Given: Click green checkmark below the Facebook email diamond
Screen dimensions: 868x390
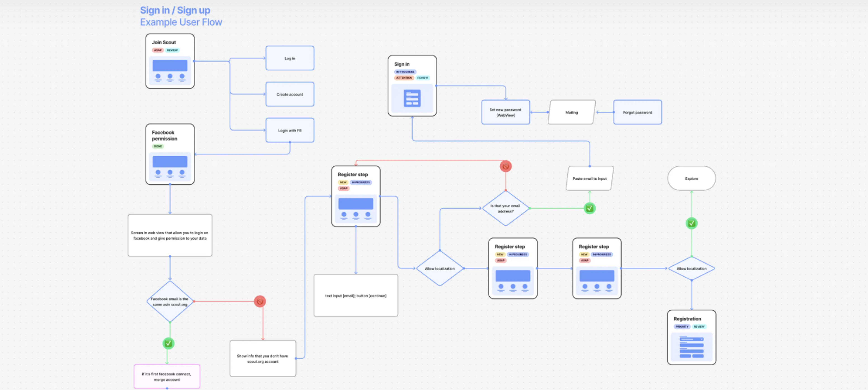Looking at the screenshot, I should tap(168, 343).
